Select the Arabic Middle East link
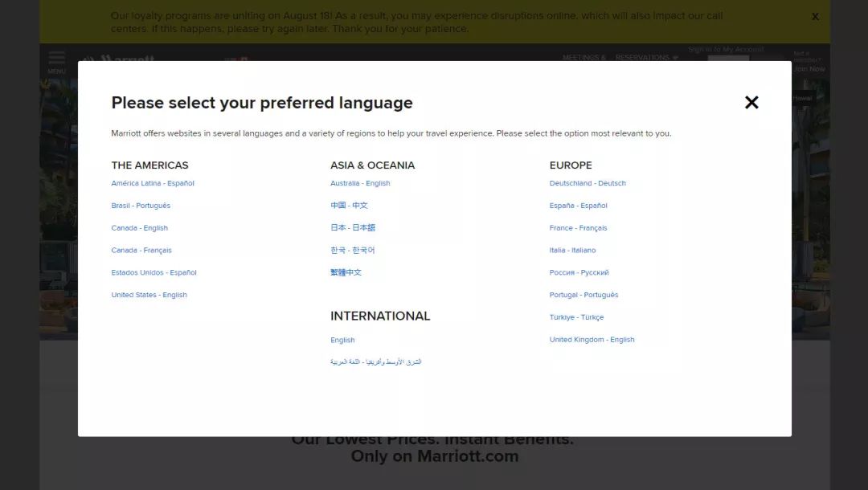Image resolution: width=868 pixels, height=490 pixels. click(376, 361)
